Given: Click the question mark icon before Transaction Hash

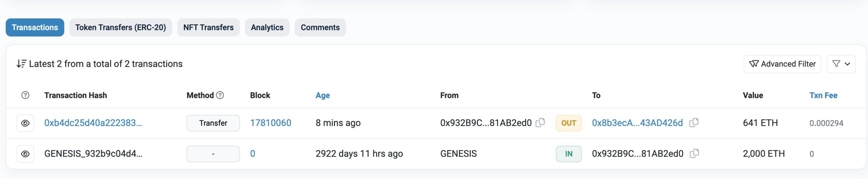Looking at the screenshot, I should 25,95.
